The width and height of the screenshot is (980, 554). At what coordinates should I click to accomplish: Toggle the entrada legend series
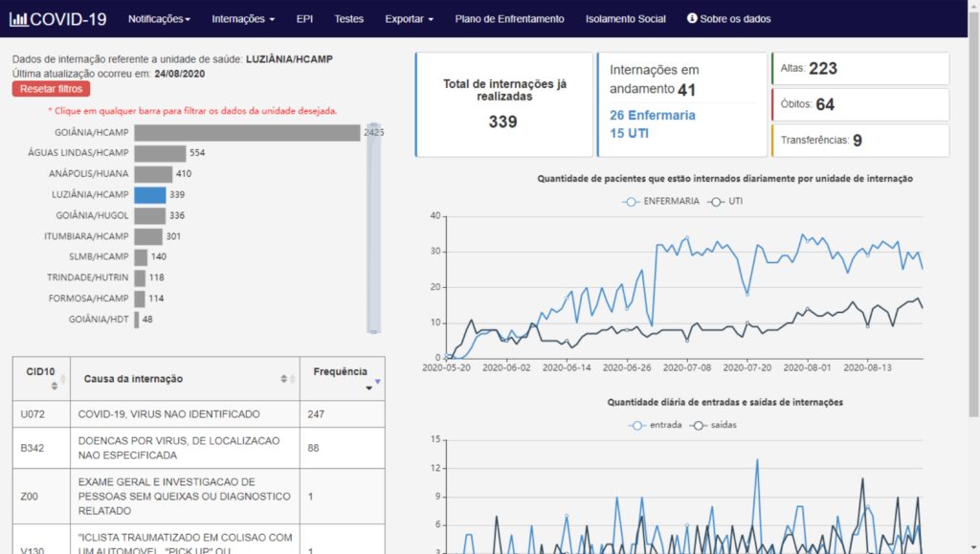(655, 425)
